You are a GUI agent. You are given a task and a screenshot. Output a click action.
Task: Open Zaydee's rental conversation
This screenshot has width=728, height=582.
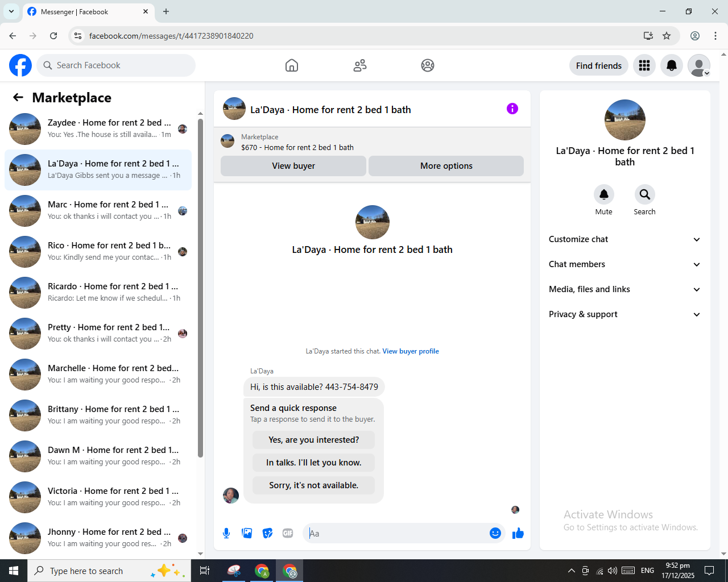[98, 129]
